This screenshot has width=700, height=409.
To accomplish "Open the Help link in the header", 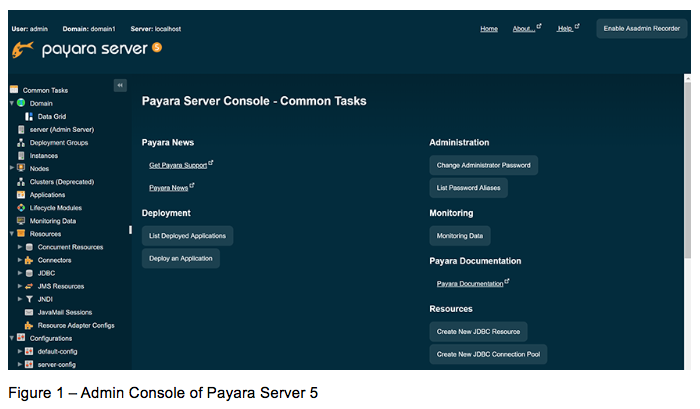I will point(565,29).
